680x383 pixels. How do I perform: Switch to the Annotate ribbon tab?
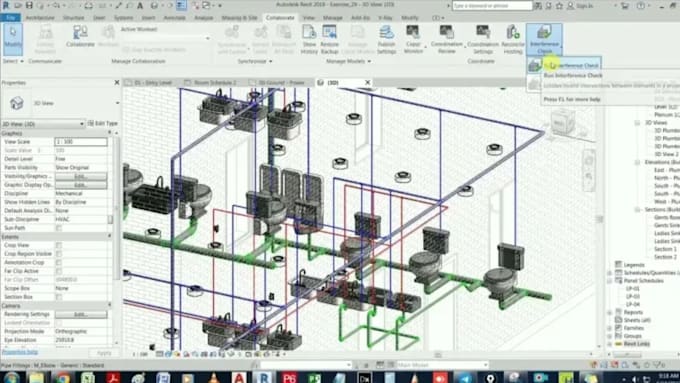tap(174, 18)
